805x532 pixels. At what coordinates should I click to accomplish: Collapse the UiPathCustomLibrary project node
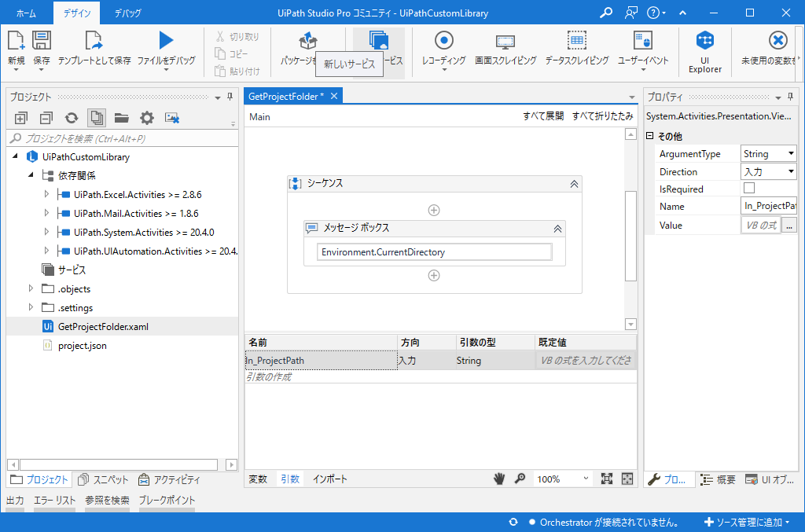[x=15, y=156]
